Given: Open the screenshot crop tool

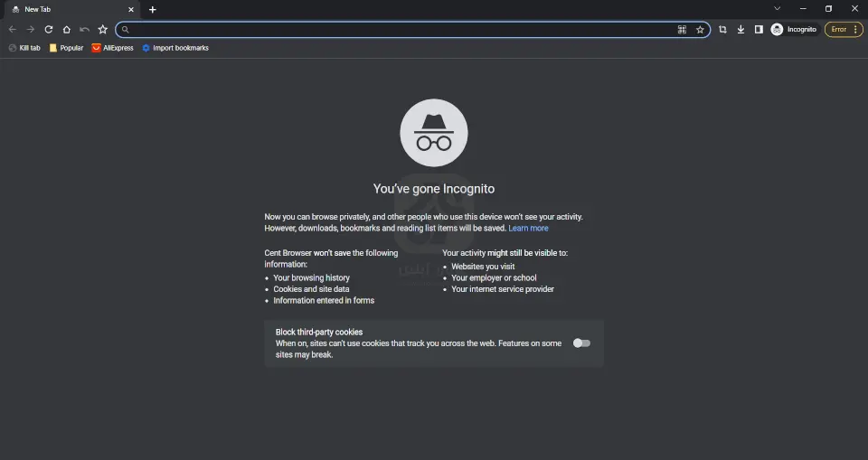Looking at the screenshot, I should point(722,29).
